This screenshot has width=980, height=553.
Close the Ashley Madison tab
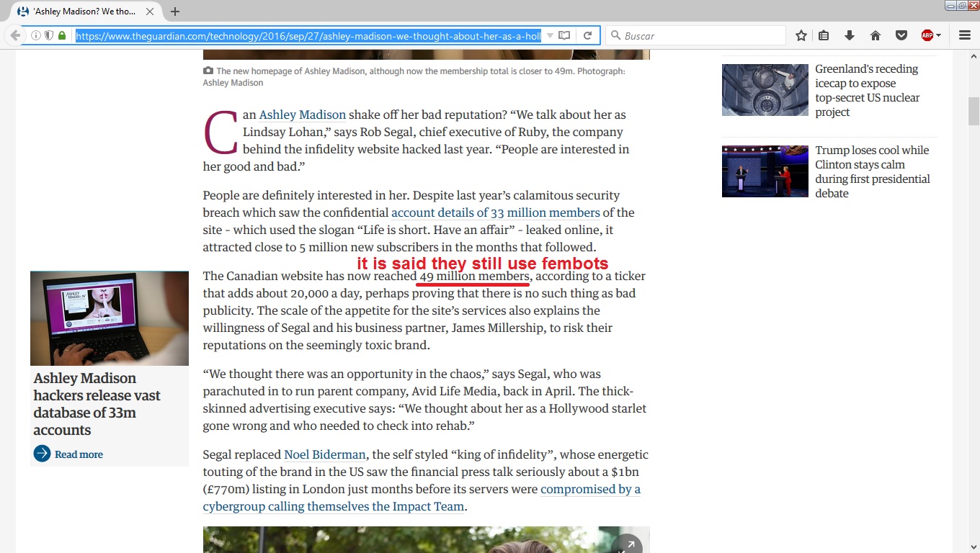coord(151,12)
